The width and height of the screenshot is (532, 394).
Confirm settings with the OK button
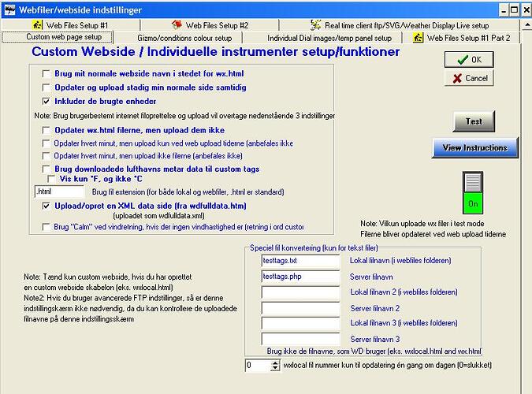click(469, 60)
